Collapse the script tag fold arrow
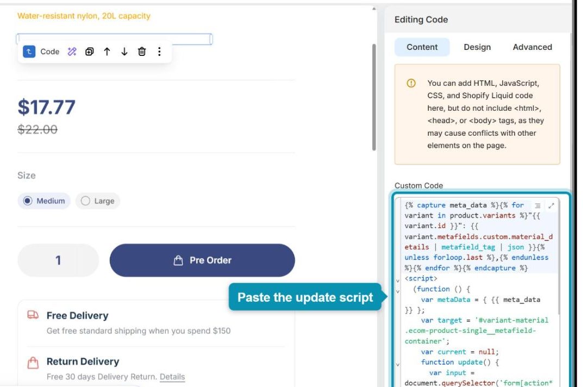The height and width of the screenshot is (387, 588). tap(397, 280)
